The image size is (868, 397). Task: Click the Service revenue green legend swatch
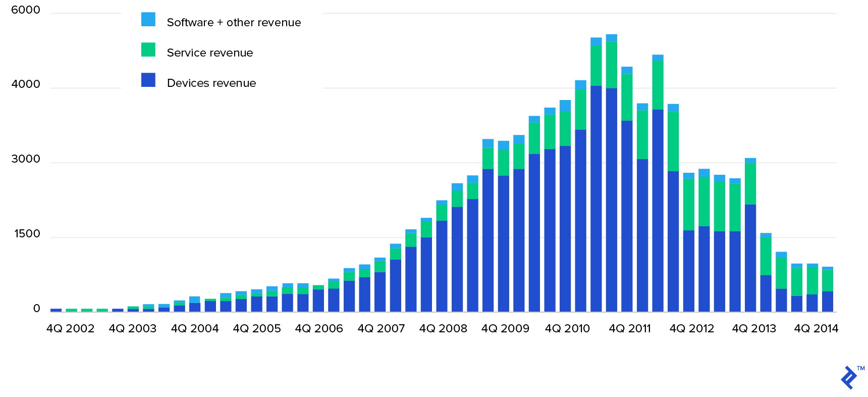coord(148,49)
